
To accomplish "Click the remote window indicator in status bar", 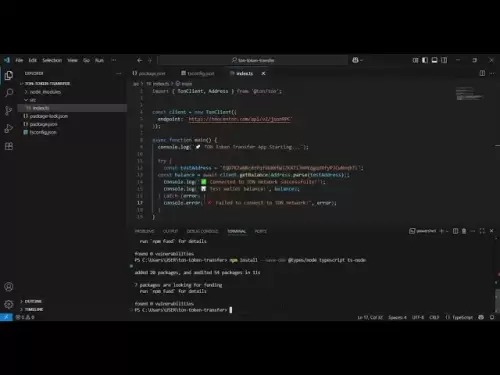I will point(6,317).
